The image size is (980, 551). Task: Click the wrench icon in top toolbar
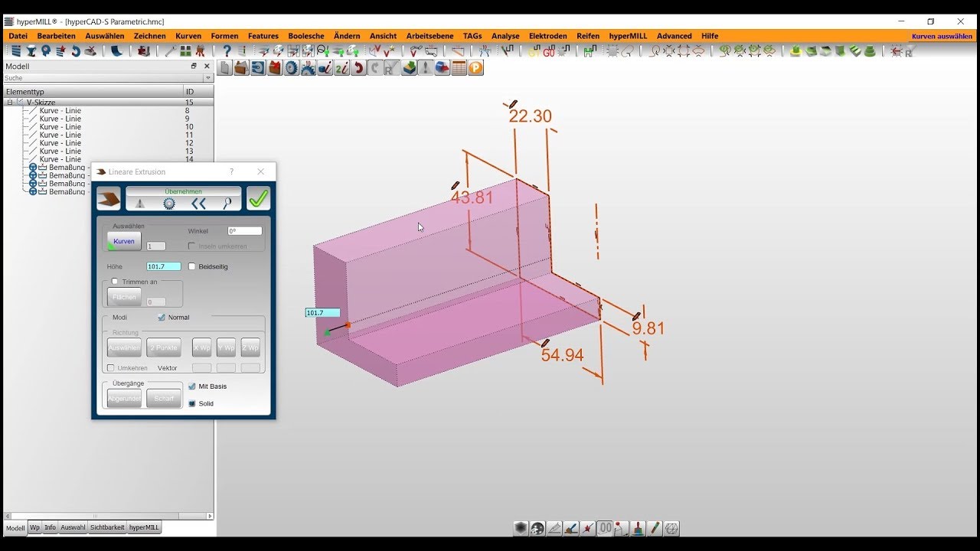[x=170, y=51]
